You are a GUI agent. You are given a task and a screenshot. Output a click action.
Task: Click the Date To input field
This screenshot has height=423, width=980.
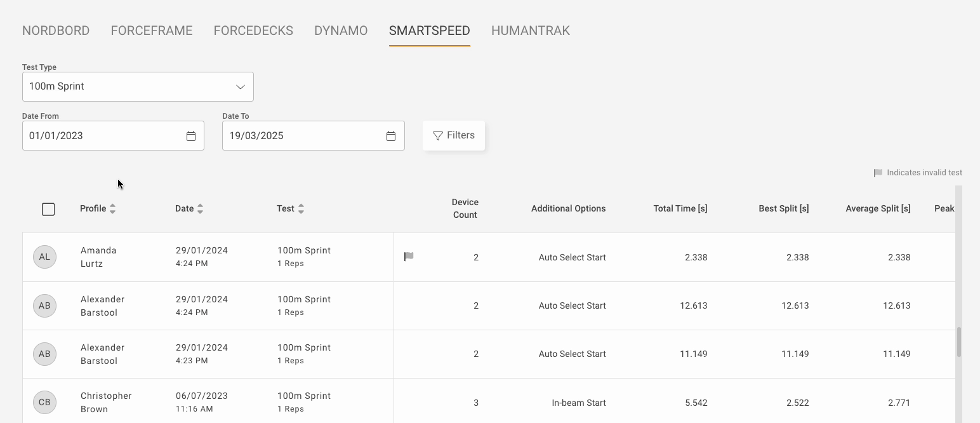click(x=314, y=136)
